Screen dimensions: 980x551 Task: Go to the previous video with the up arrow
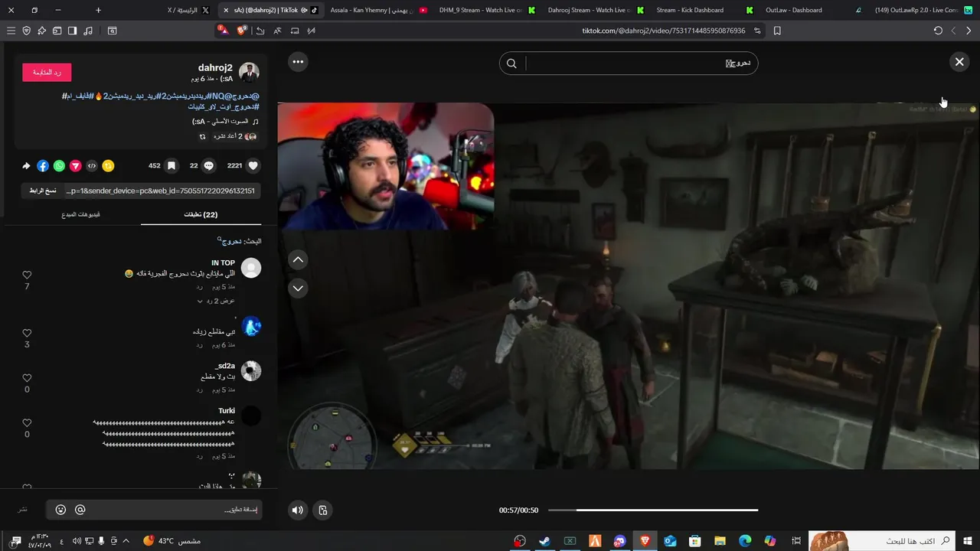299,259
